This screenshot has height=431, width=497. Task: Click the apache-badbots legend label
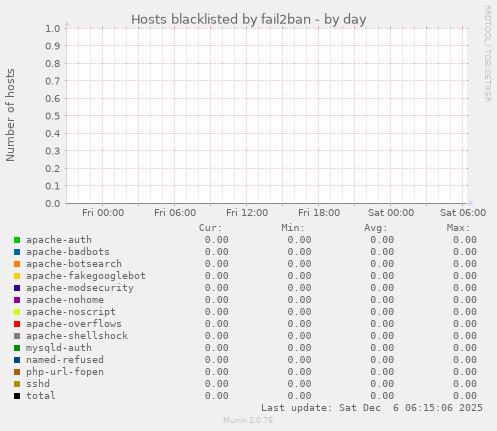(x=68, y=252)
